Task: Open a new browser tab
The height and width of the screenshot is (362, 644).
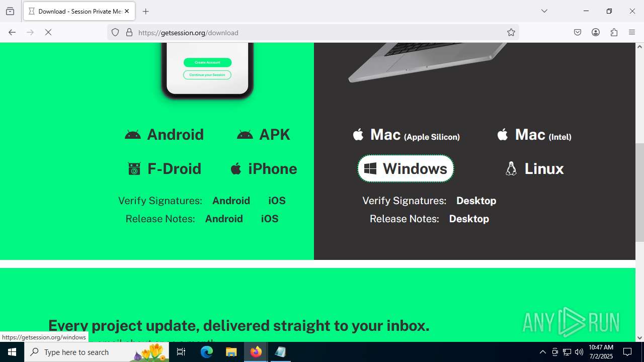Action: coord(146,11)
